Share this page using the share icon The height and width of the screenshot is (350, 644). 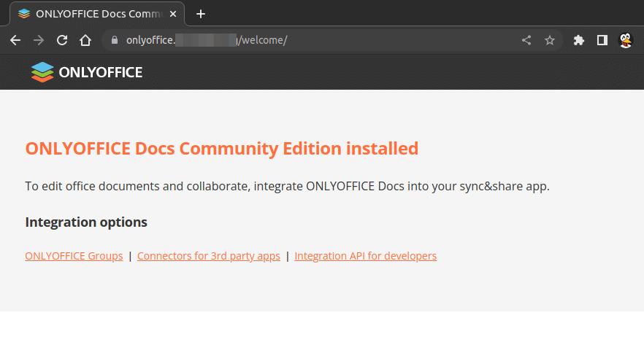point(526,41)
